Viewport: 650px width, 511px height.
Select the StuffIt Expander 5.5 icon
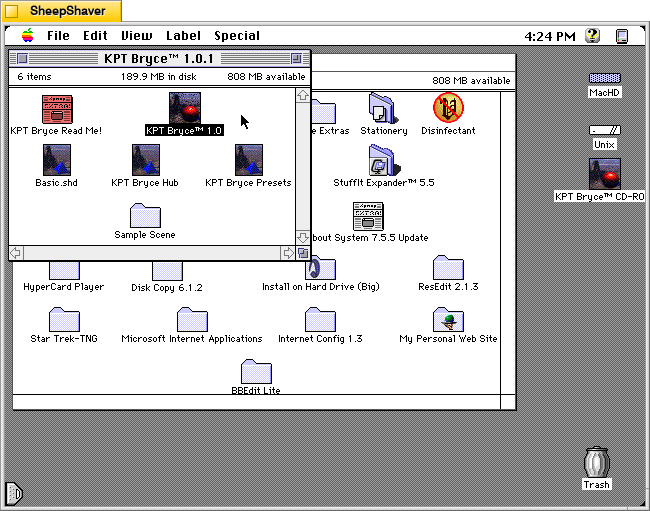[384, 160]
